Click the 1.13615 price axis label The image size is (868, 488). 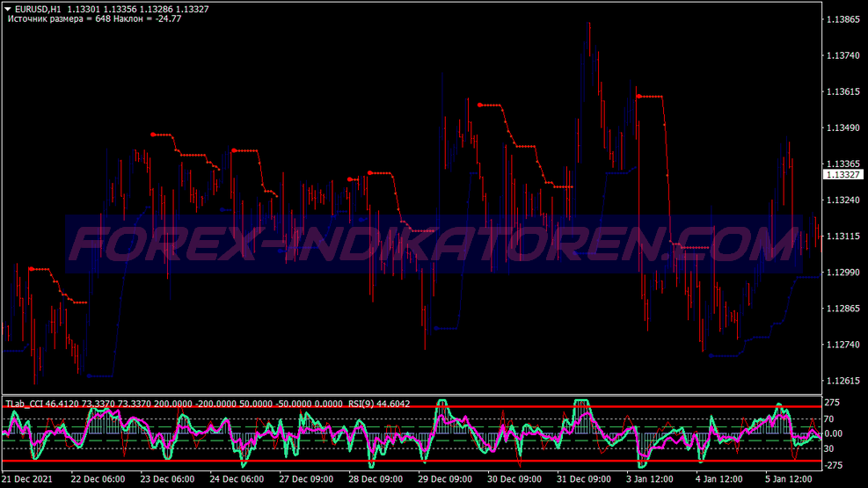tap(843, 91)
